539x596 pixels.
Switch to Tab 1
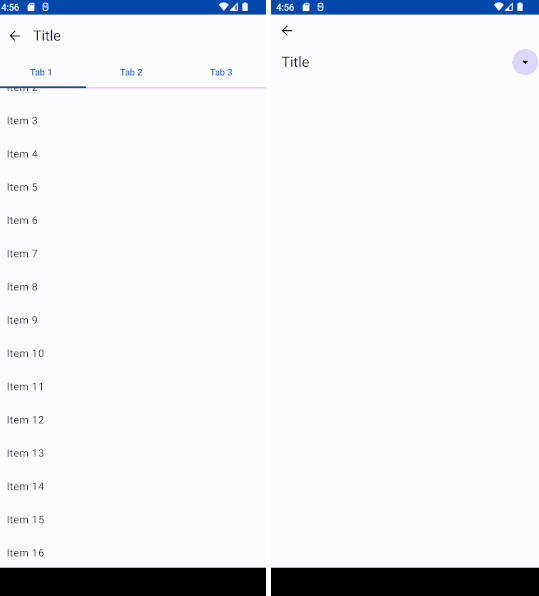[41, 72]
